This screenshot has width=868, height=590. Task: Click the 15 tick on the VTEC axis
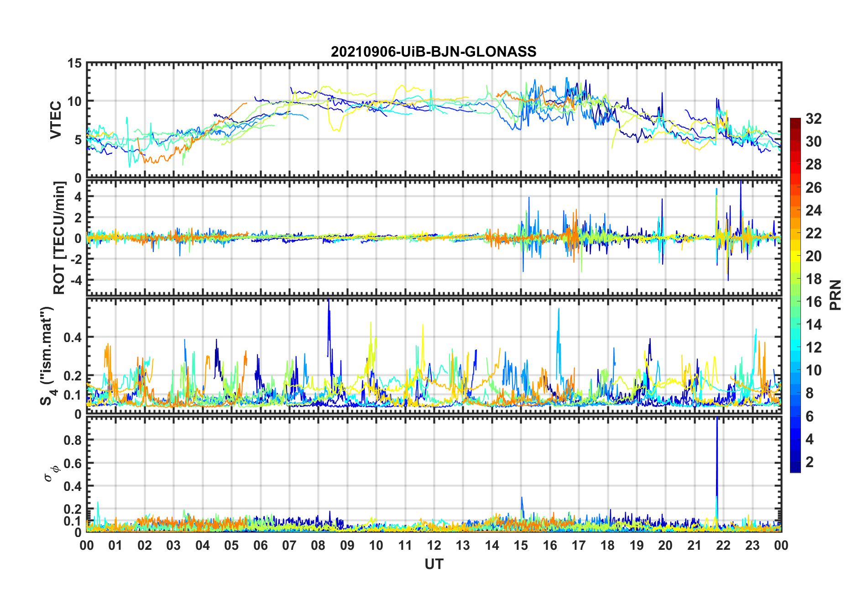(x=74, y=64)
